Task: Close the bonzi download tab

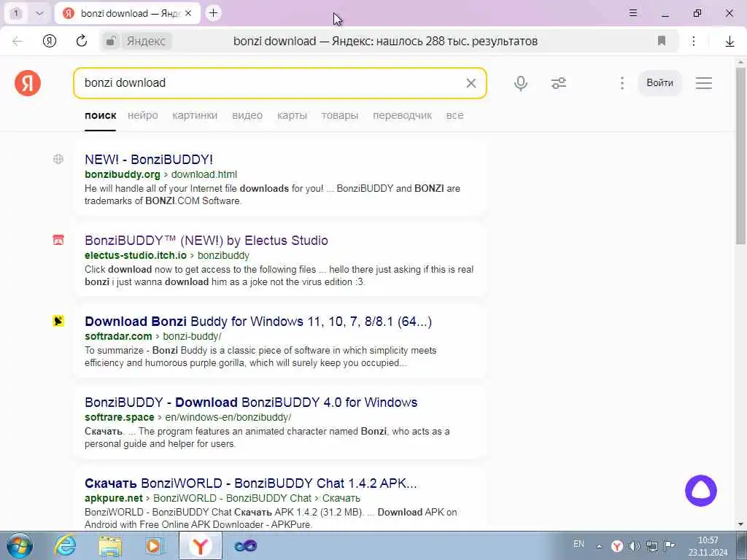Action: point(188,13)
